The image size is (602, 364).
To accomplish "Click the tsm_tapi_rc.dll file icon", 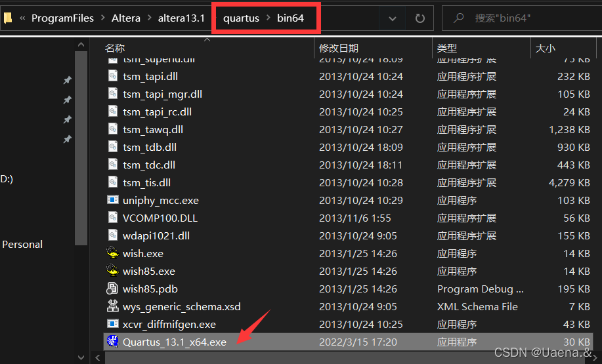I will 112,111.
